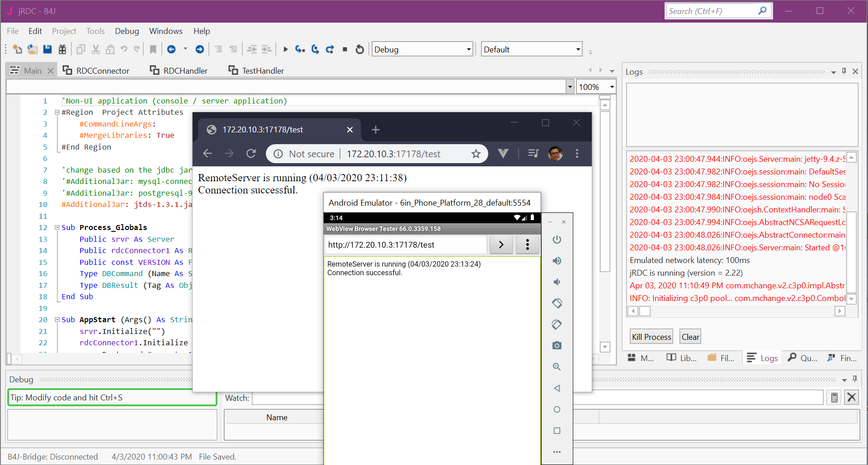Open the Chrome three-dot menu
The width and height of the screenshot is (868, 465).
tap(577, 154)
